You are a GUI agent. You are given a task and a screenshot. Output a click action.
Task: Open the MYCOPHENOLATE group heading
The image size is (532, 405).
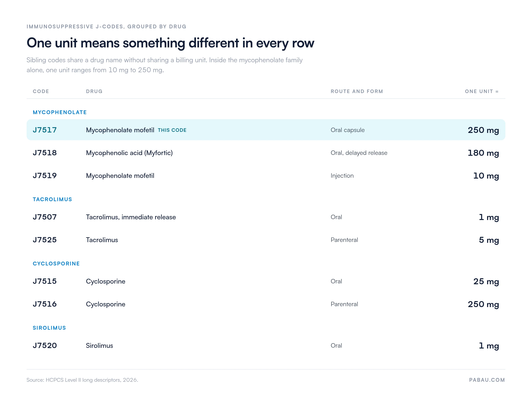60,112
